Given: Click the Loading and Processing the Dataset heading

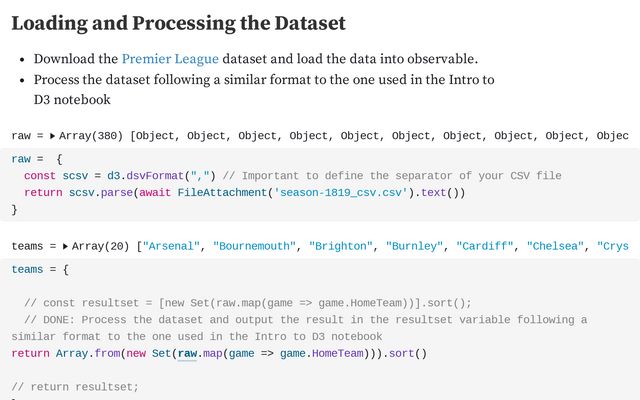Looking at the screenshot, I should point(178,23).
